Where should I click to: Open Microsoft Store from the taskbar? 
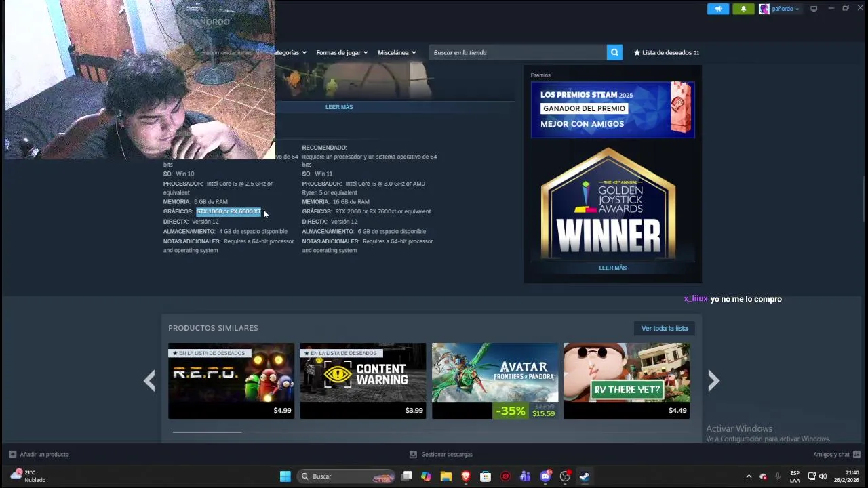[x=486, y=476]
